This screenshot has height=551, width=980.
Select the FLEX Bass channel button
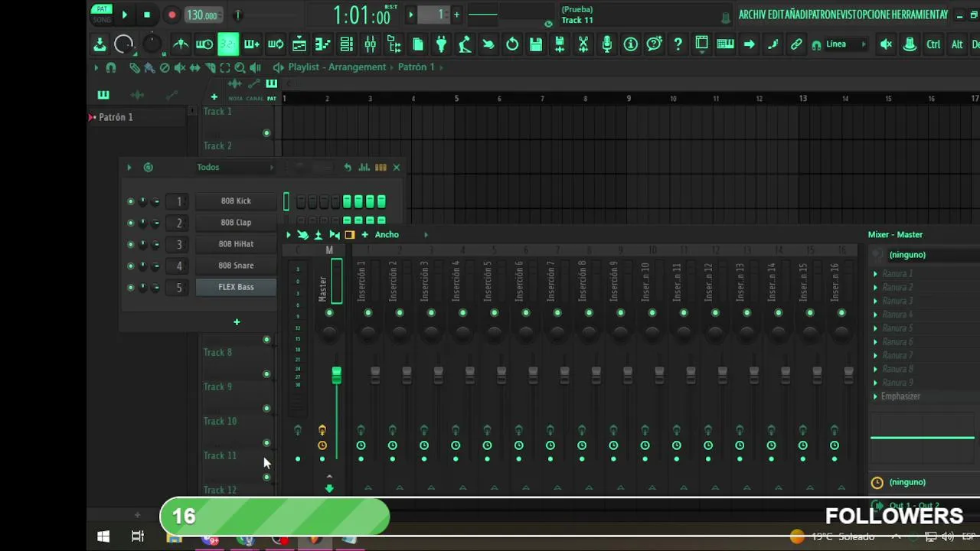[236, 287]
